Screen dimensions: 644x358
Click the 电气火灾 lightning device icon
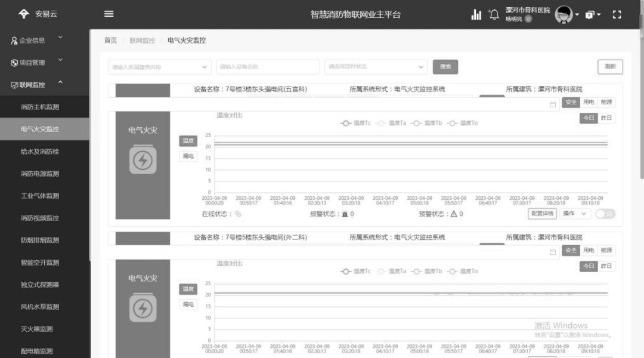tap(142, 160)
